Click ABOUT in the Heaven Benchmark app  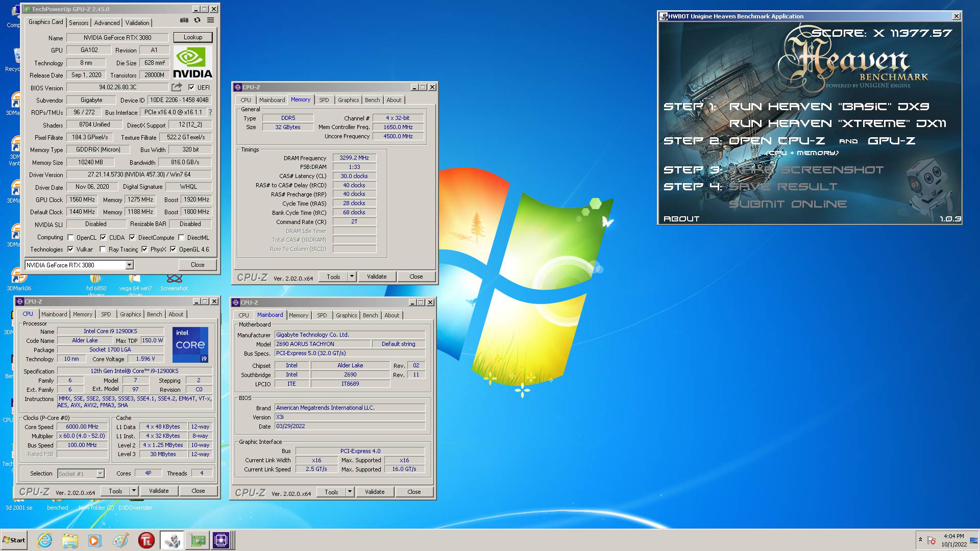pos(681,219)
